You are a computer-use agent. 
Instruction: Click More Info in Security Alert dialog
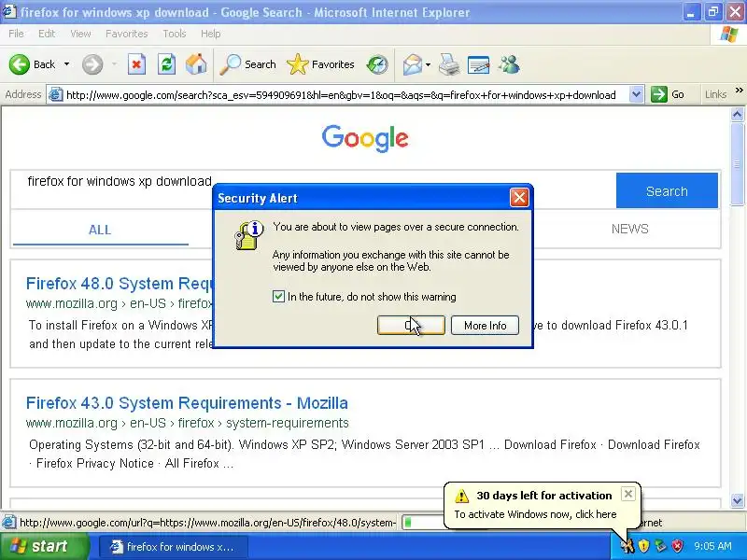pos(485,325)
